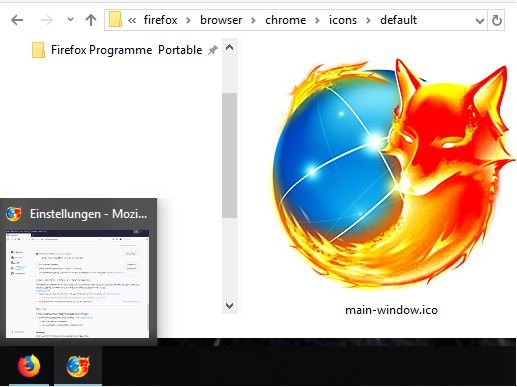Viewport: 517px width, 387px height.
Task: Refresh the folder view
Action: click(x=496, y=20)
